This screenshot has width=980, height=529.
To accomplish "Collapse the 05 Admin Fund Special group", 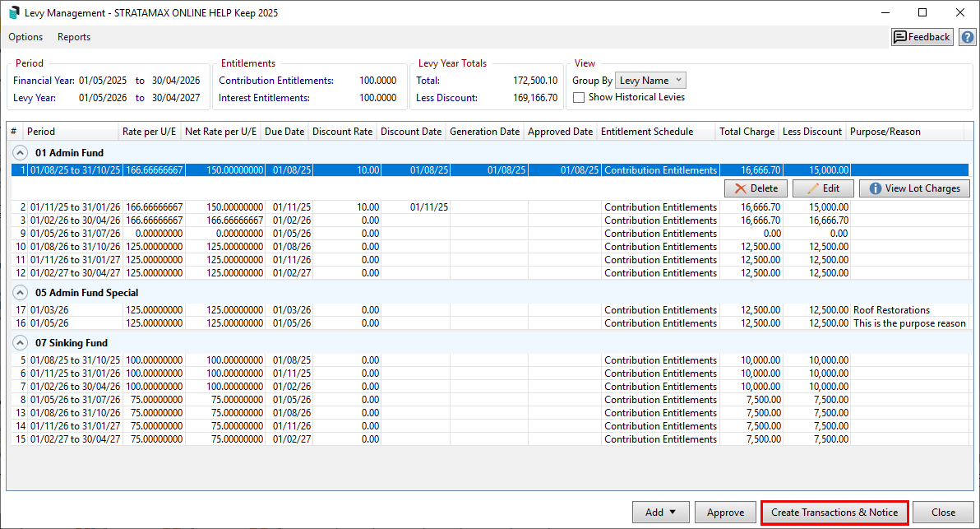I will [20, 293].
